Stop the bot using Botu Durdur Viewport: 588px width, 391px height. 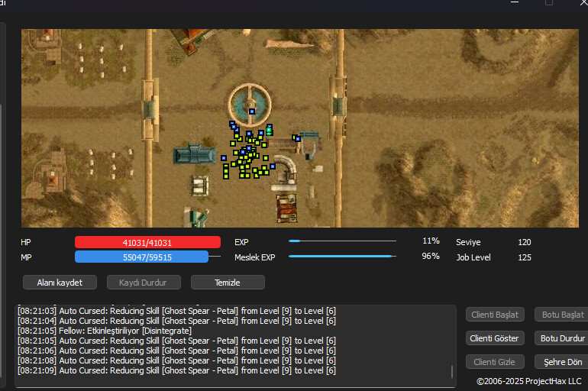(562, 338)
